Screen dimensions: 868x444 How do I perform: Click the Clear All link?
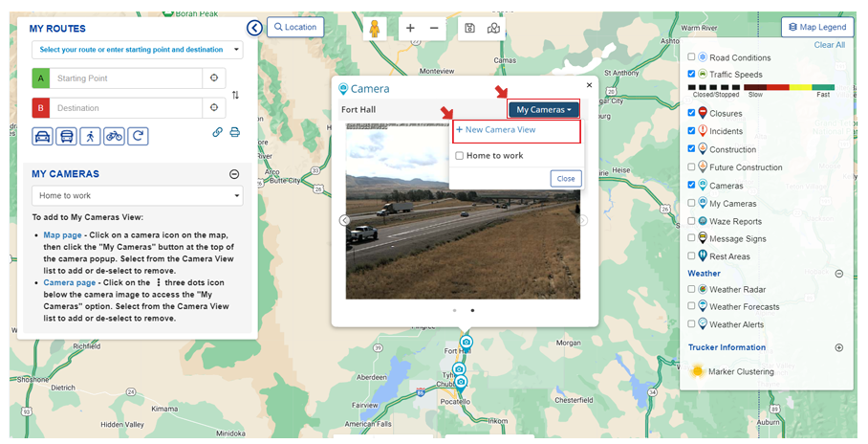pyautogui.click(x=829, y=45)
